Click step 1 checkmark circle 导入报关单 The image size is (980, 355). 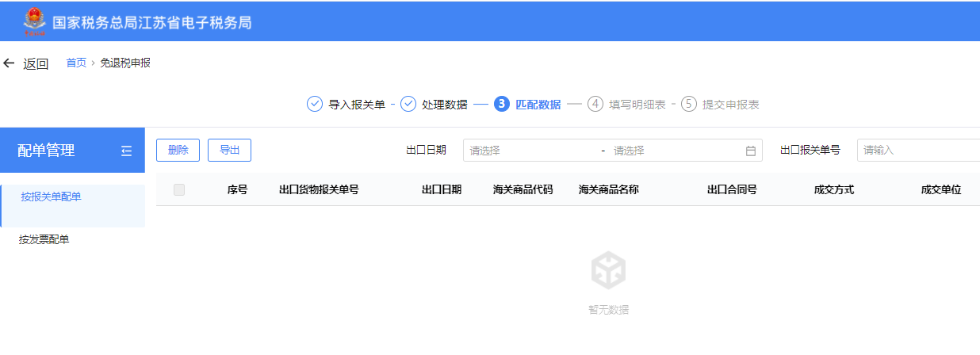click(315, 105)
